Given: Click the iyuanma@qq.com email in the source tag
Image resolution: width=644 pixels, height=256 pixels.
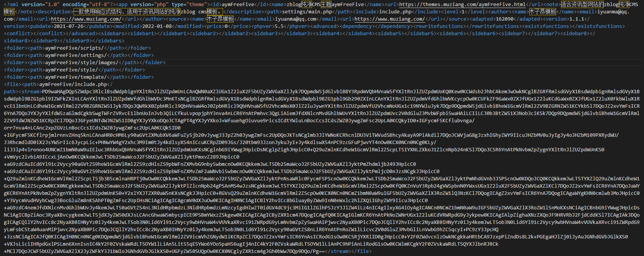Looking at the screenshot, I should [x=296, y=19].
